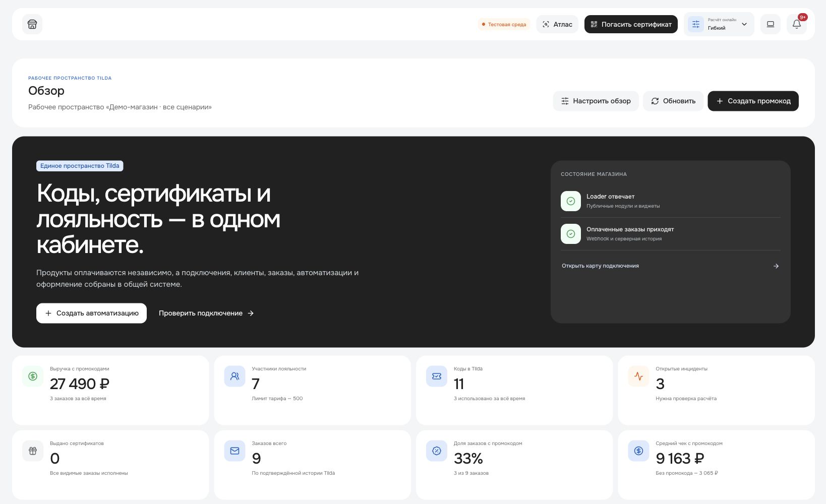This screenshot has height=504, width=826.
Task: Click the Рабочее пространство Tilda breadcrumb label
Action: point(70,78)
